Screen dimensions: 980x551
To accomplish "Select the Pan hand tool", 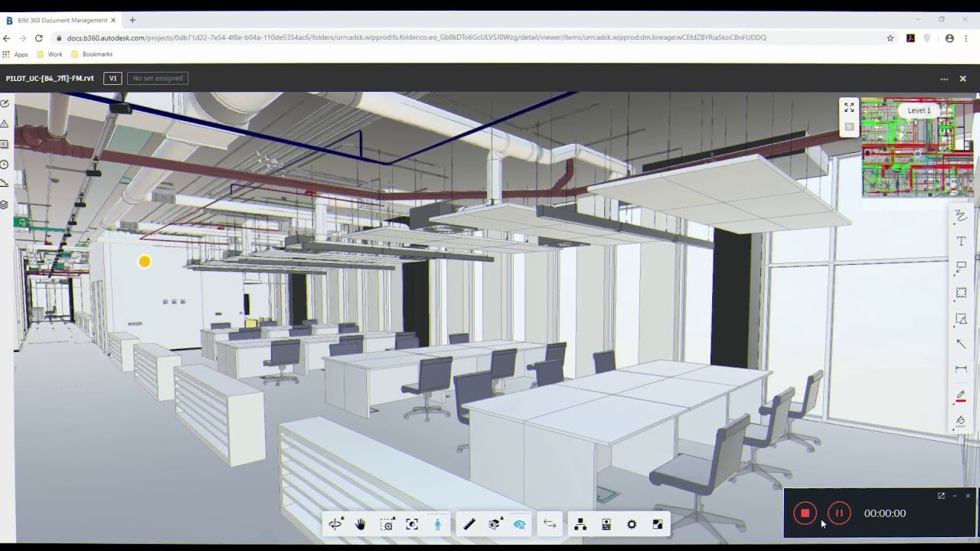I will click(x=361, y=524).
